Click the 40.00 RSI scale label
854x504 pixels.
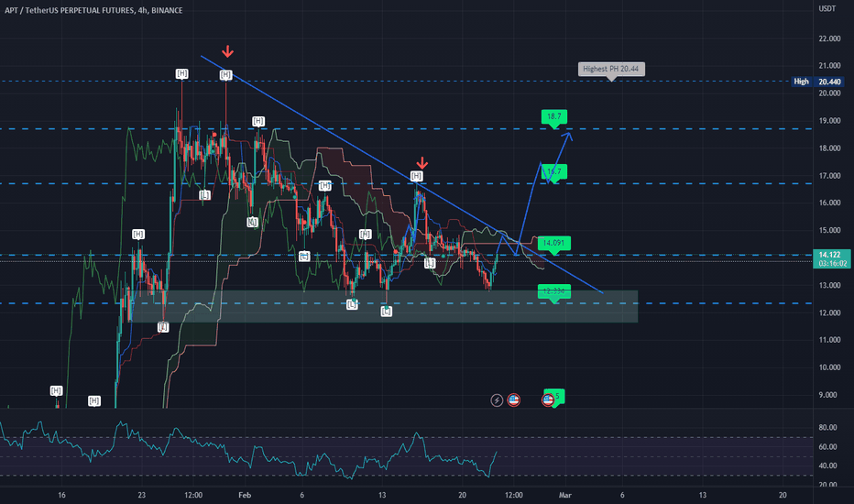(827, 466)
